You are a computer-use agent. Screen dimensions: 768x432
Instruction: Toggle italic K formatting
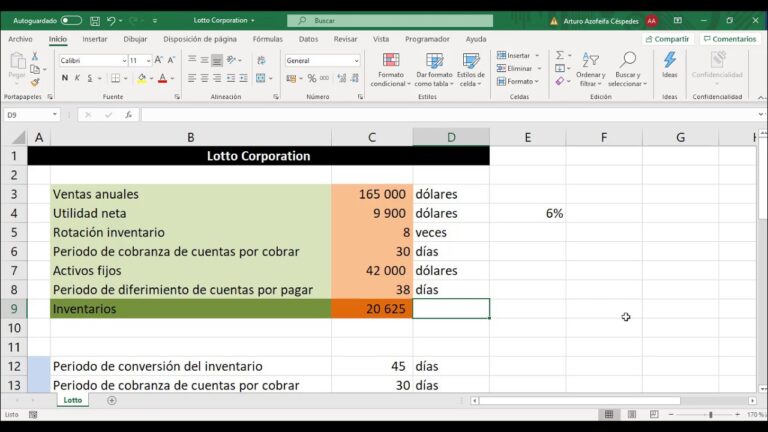pos(77,78)
